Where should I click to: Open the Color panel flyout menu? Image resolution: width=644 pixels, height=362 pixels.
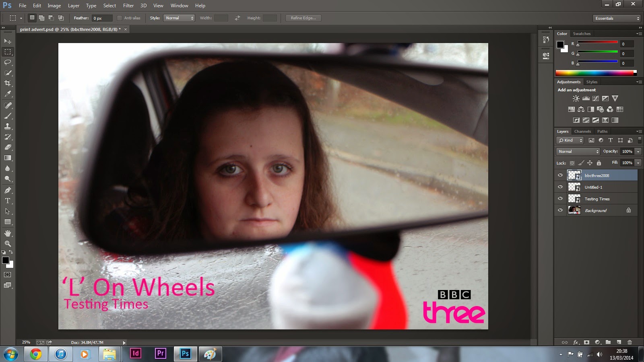(639, 34)
